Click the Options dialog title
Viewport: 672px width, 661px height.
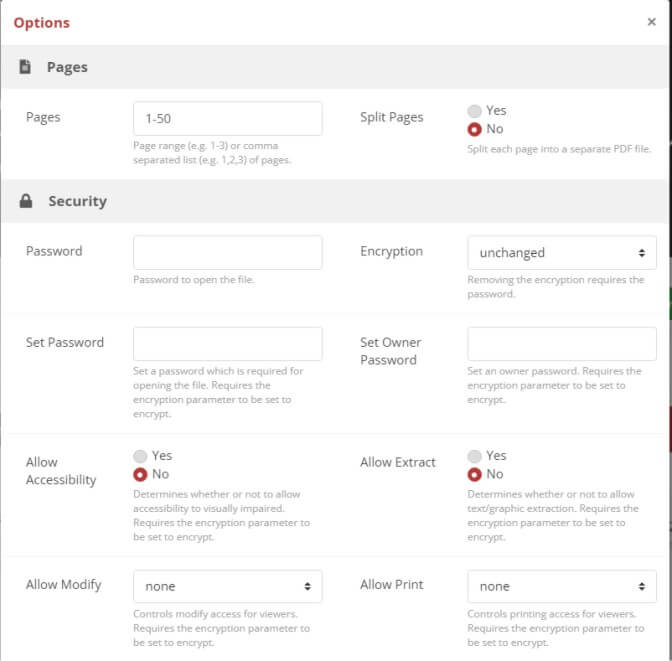(x=42, y=23)
